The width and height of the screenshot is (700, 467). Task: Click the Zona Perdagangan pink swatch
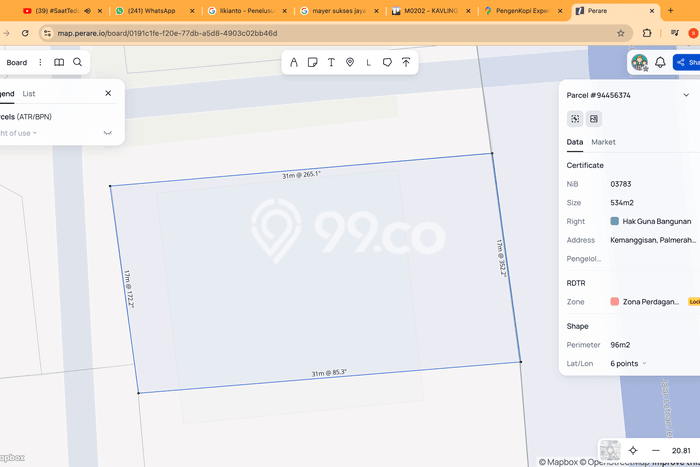coord(614,301)
